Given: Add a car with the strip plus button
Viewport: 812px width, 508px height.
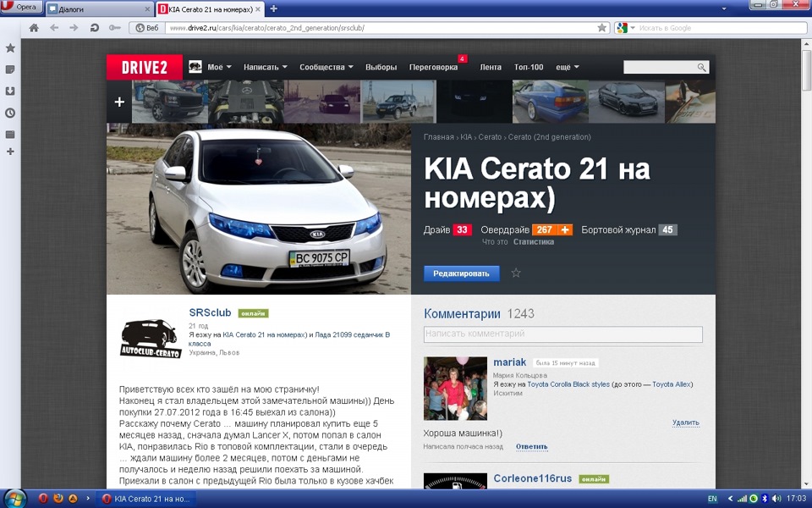Looking at the screenshot, I should 119,102.
